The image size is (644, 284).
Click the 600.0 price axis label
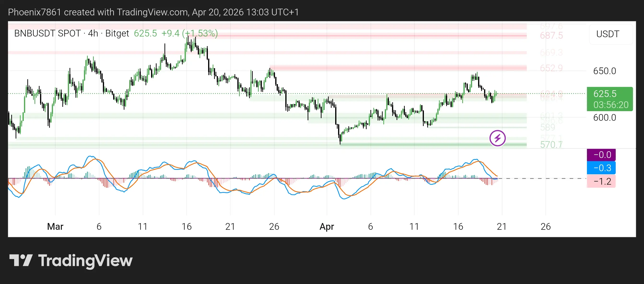pyautogui.click(x=604, y=118)
